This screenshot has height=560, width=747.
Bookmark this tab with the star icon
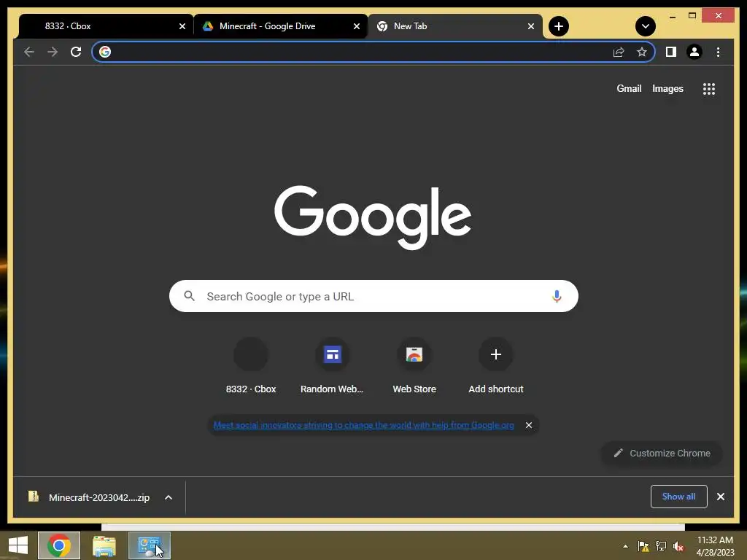point(642,52)
